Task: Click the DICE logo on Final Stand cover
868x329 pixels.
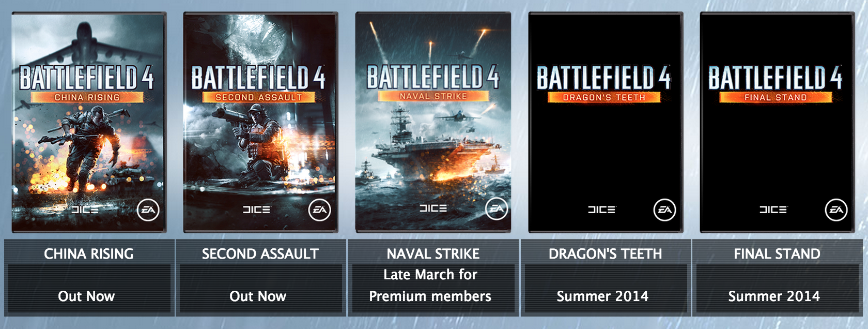Action: (x=773, y=210)
